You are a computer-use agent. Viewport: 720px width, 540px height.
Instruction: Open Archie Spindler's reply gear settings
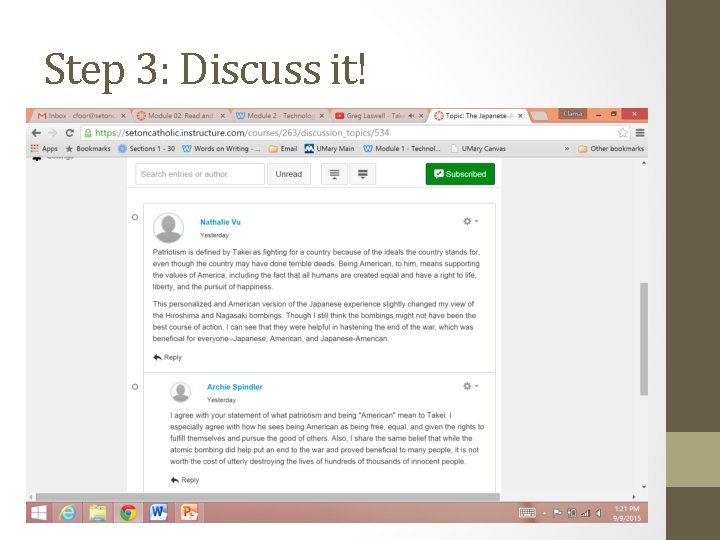pyautogui.click(x=470, y=386)
